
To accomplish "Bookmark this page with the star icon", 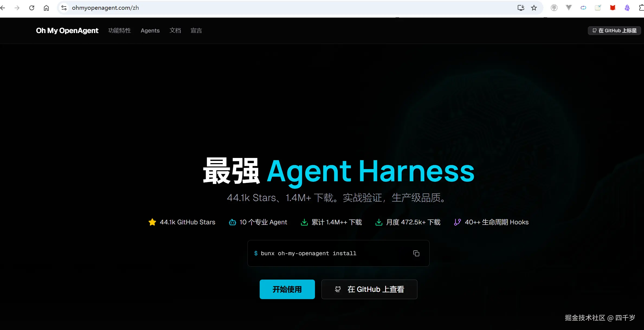I will tap(533, 8).
